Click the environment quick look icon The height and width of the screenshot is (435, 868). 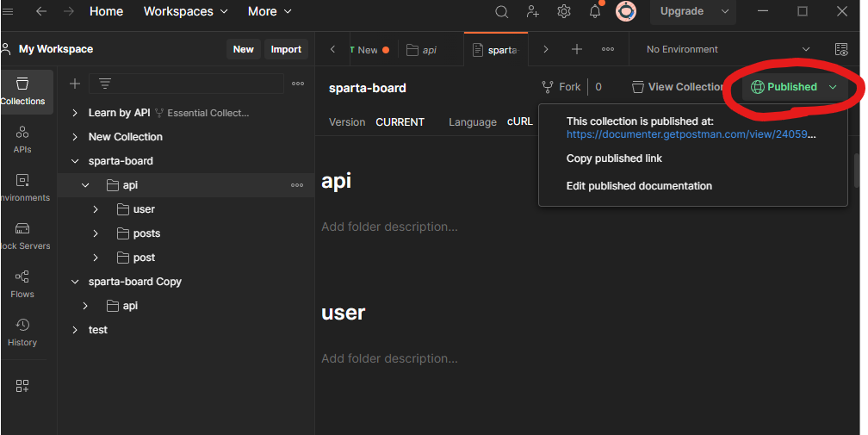coord(841,49)
